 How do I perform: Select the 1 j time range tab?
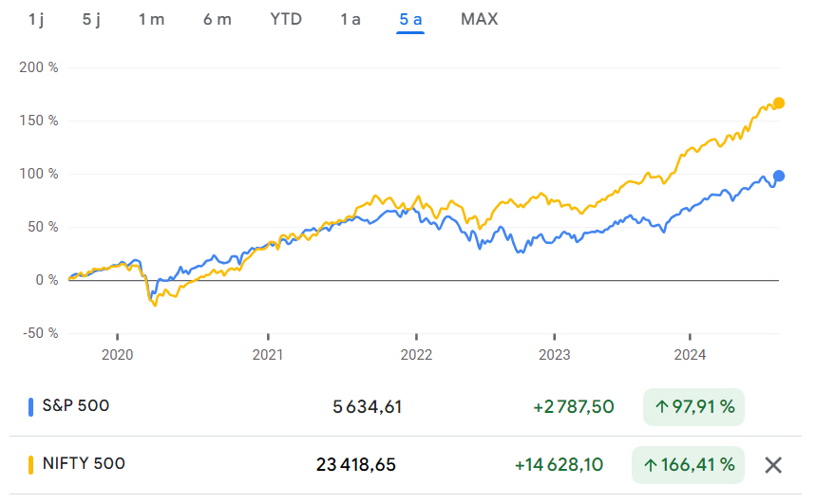(x=36, y=19)
